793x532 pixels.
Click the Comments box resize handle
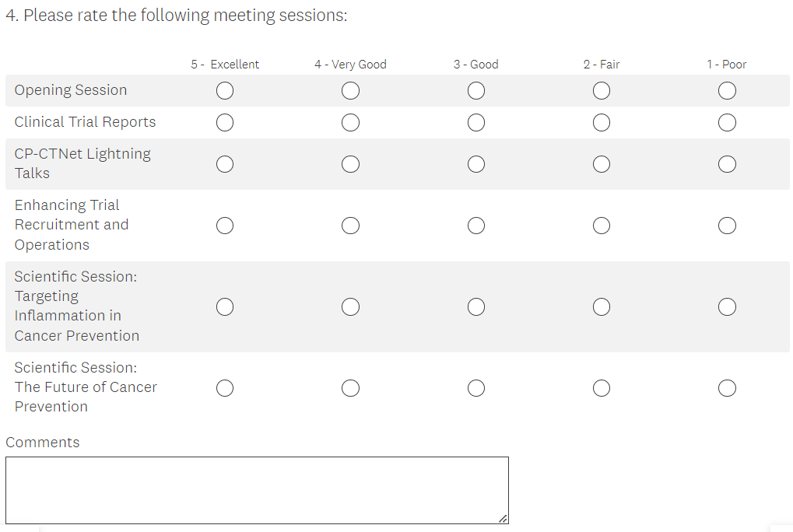[x=503, y=518]
